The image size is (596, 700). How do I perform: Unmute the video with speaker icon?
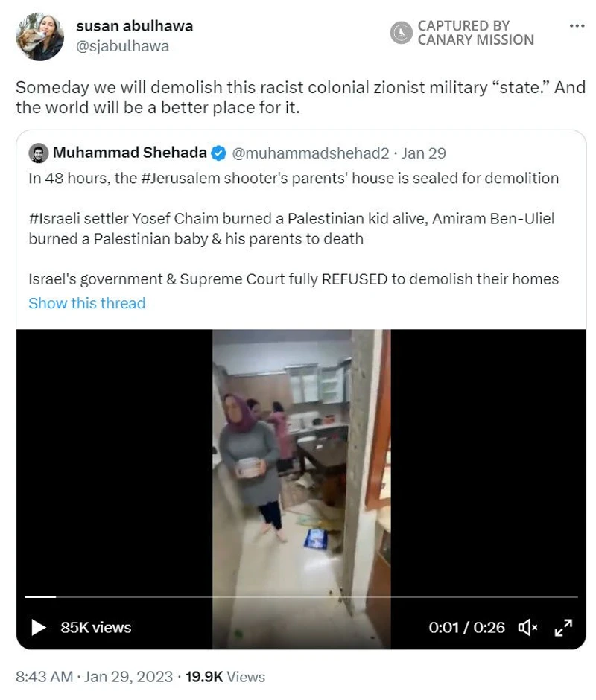click(527, 628)
